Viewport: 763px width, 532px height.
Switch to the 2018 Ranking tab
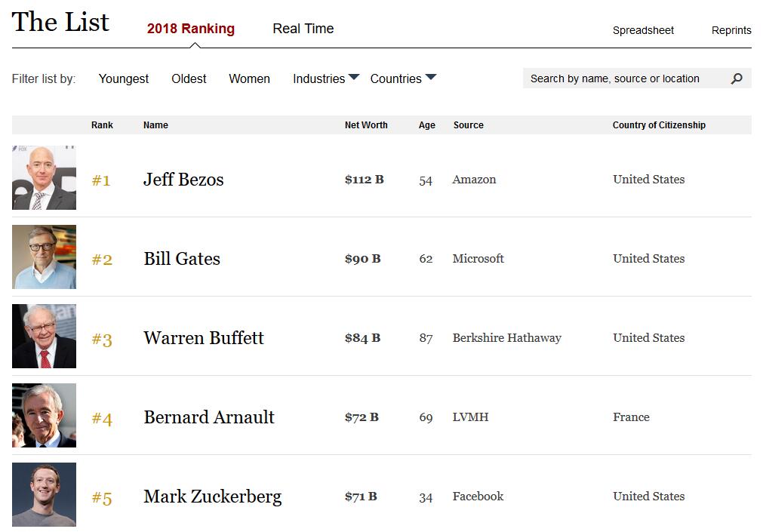[x=191, y=29]
